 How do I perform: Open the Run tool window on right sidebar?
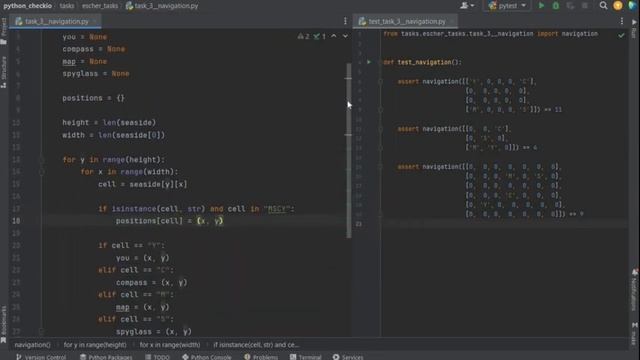click(x=635, y=29)
